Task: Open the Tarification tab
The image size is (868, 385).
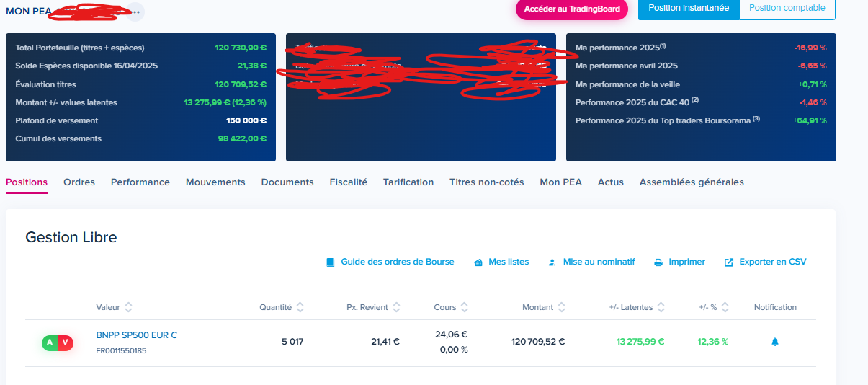Action: pyautogui.click(x=408, y=182)
